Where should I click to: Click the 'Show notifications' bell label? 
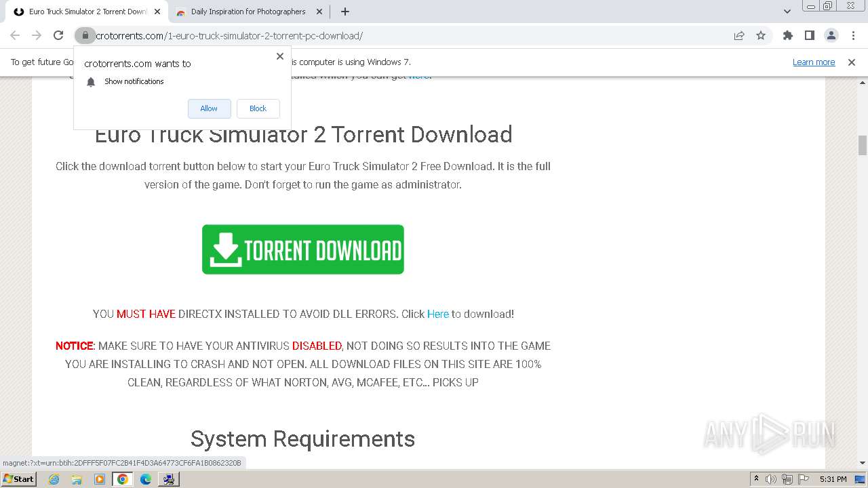click(134, 81)
